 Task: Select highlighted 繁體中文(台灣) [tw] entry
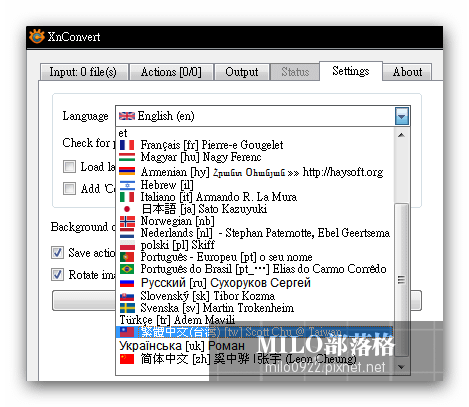pyautogui.click(x=255, y=332)
